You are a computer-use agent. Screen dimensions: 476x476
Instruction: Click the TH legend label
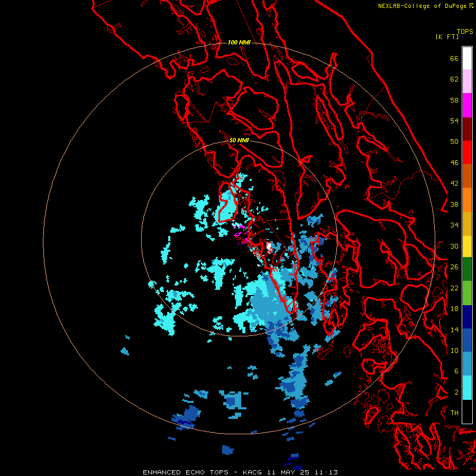coord(454,413)
